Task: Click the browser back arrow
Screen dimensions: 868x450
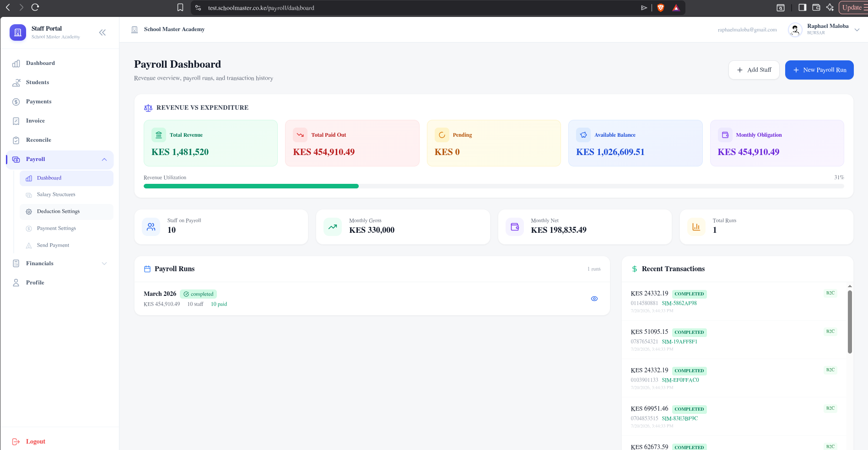Action: pos(8,7)
